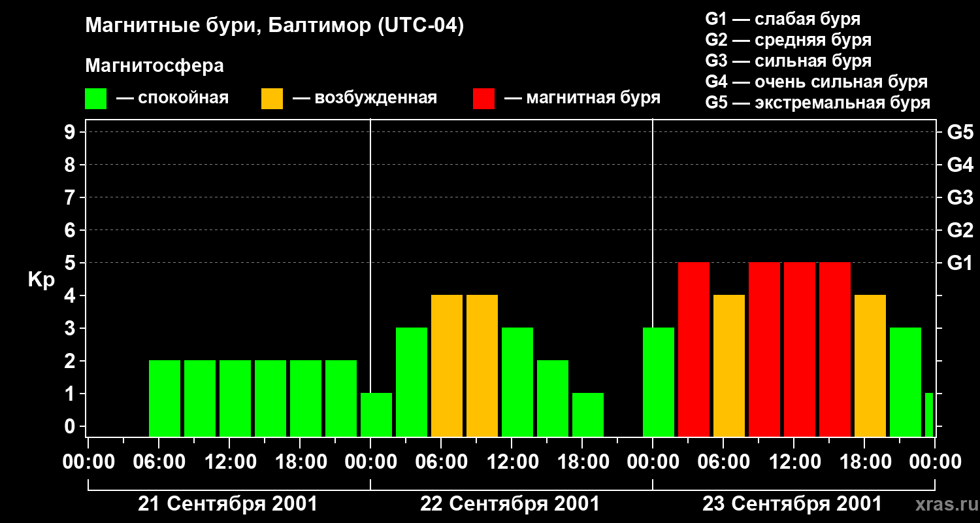Click the first red Kp 5 bar on 23 Сентября
The image size is (980, 523).
point(694,350)
